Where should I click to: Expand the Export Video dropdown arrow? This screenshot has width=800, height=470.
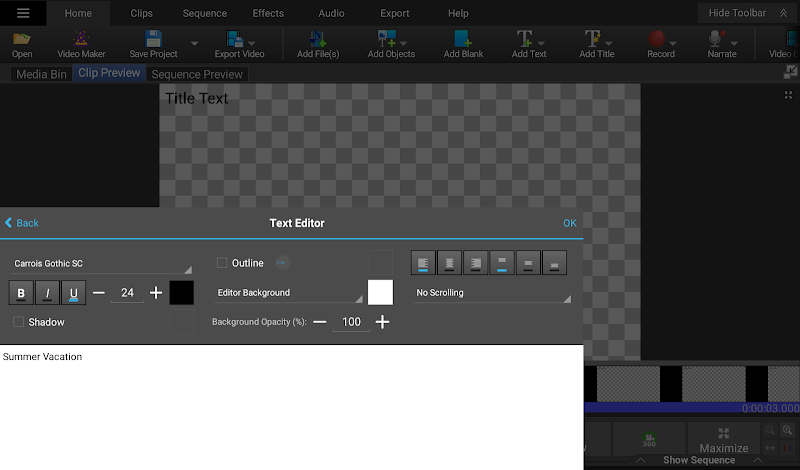[252, 43]
